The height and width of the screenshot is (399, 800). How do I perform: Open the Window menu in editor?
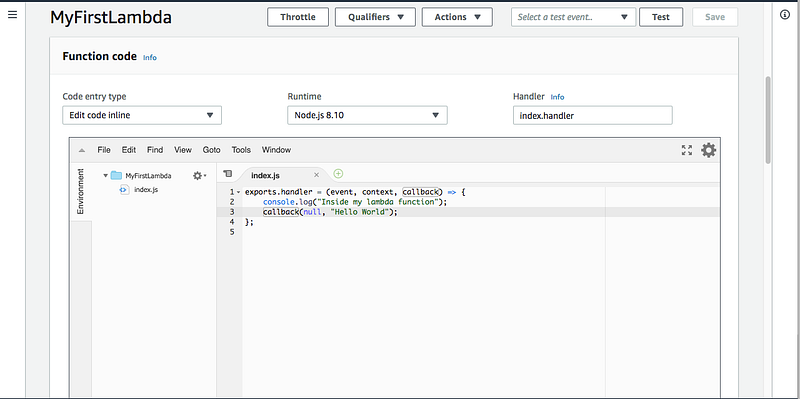click(277, 150)
